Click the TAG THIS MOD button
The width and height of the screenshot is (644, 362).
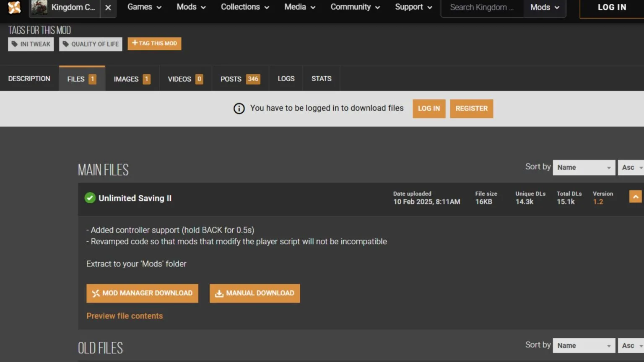pyautogui.click(x=154, y=44)
